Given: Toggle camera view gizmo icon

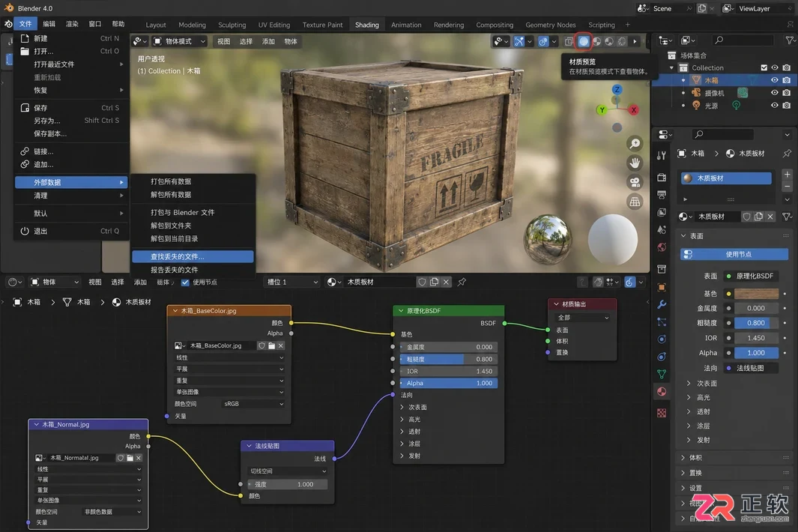Looking at the screenshot, I should [x=635, y=182].
